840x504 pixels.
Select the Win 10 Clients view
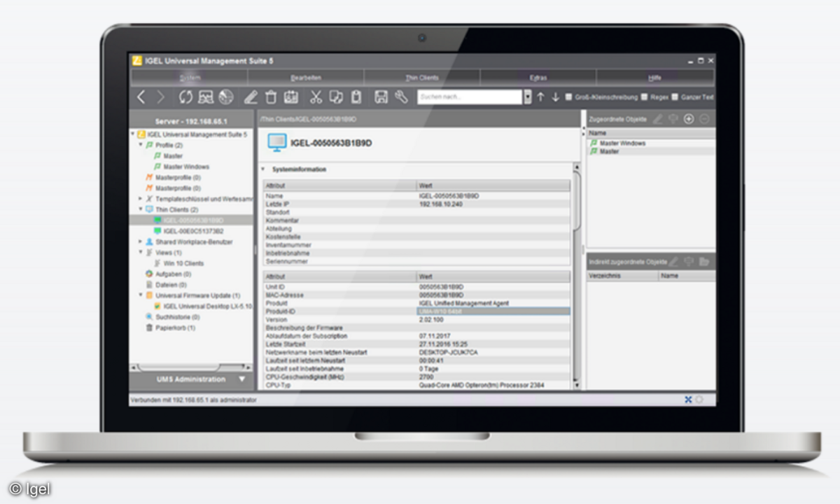pyautogui.click(x=183, y=263)
